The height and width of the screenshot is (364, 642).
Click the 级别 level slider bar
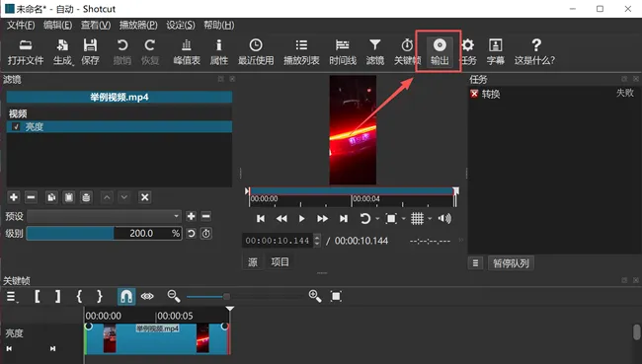tap(104, 234)
